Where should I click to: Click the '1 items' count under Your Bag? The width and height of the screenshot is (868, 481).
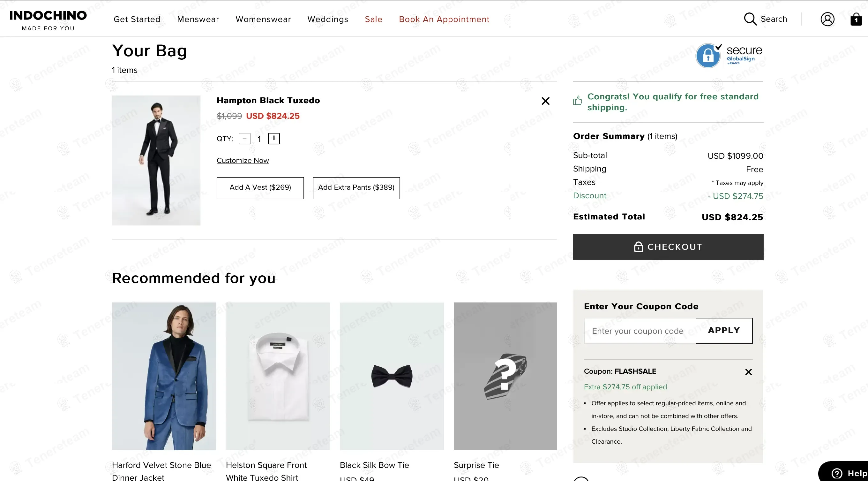pyautogui.click(x=125, y=70)
